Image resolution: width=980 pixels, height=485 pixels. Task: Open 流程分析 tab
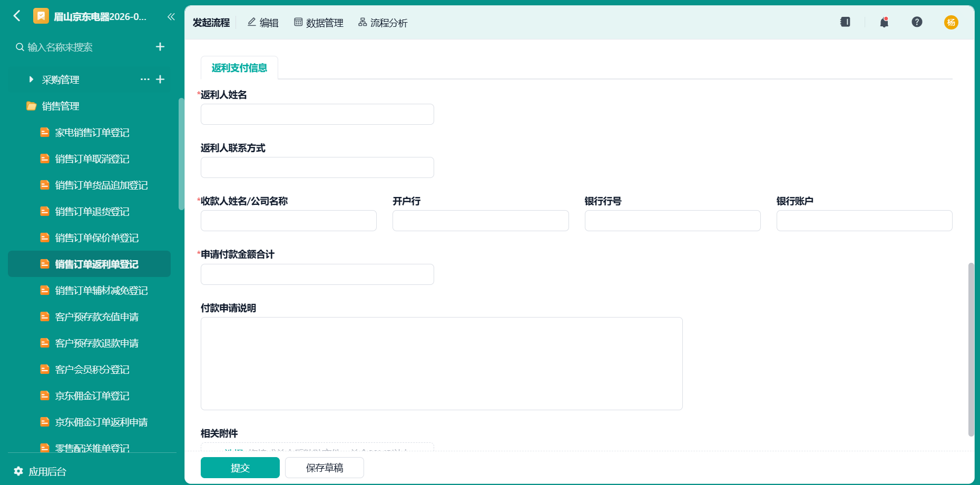[383, 23]
